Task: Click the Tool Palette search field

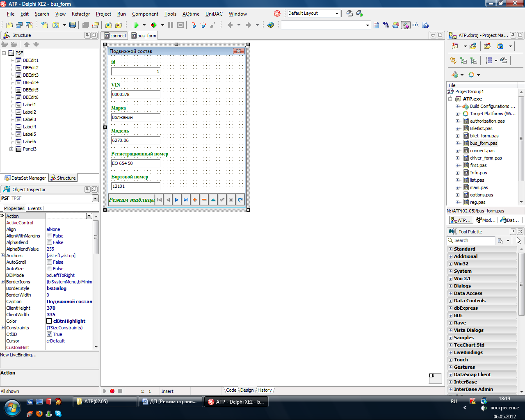Action: click(x=472, y=240)
